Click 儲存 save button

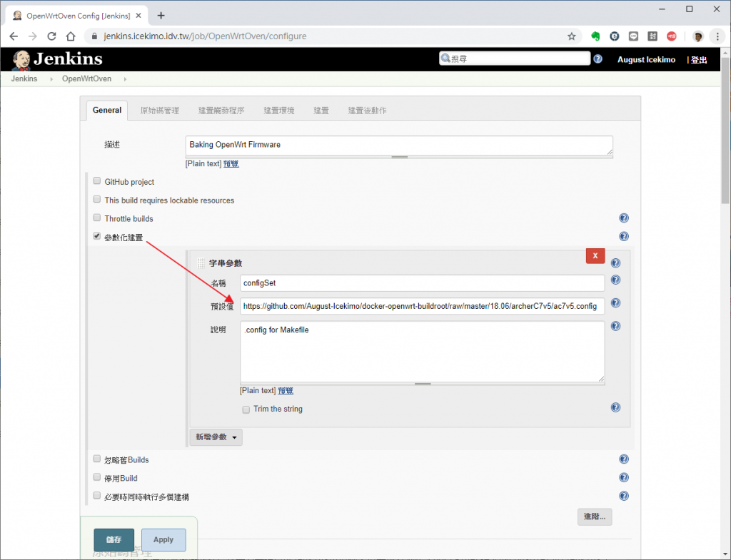pos(114,539)
